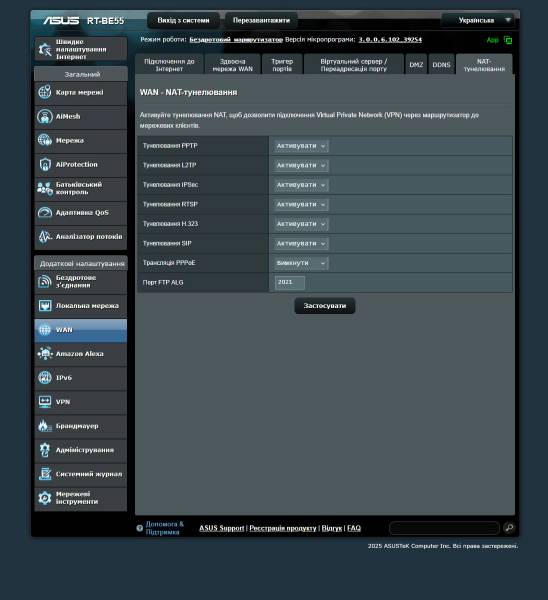Click the Мережа (Network) sidebar icon
548x600 pixels.
coord(45,140)
